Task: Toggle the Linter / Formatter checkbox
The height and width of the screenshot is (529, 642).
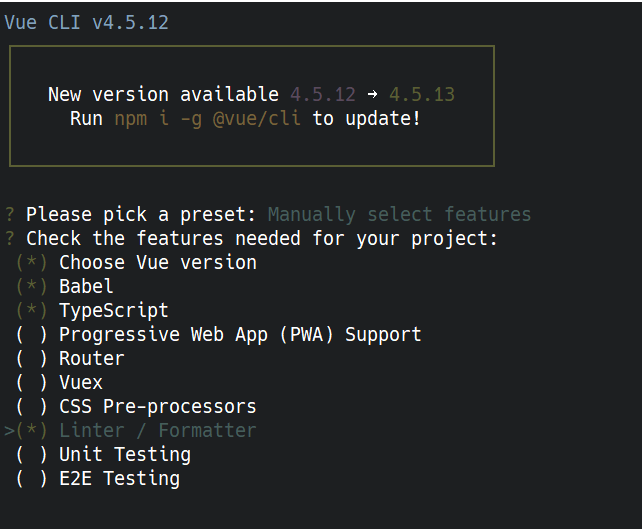Action: (32, 431)
